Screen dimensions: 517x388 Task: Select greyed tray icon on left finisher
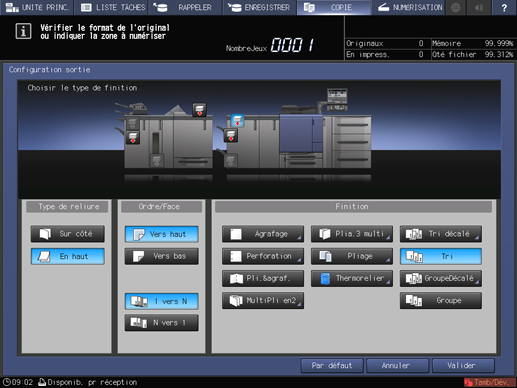point(133,124)
